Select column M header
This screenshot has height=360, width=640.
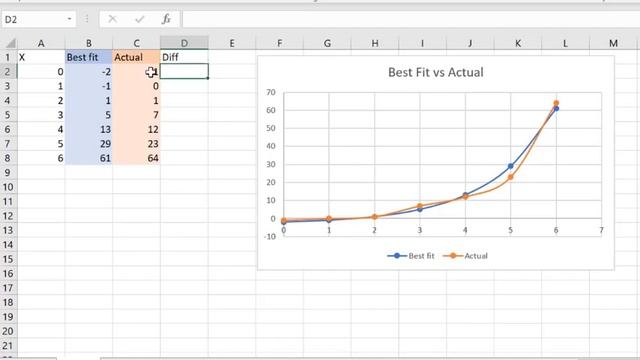[613, 43]
